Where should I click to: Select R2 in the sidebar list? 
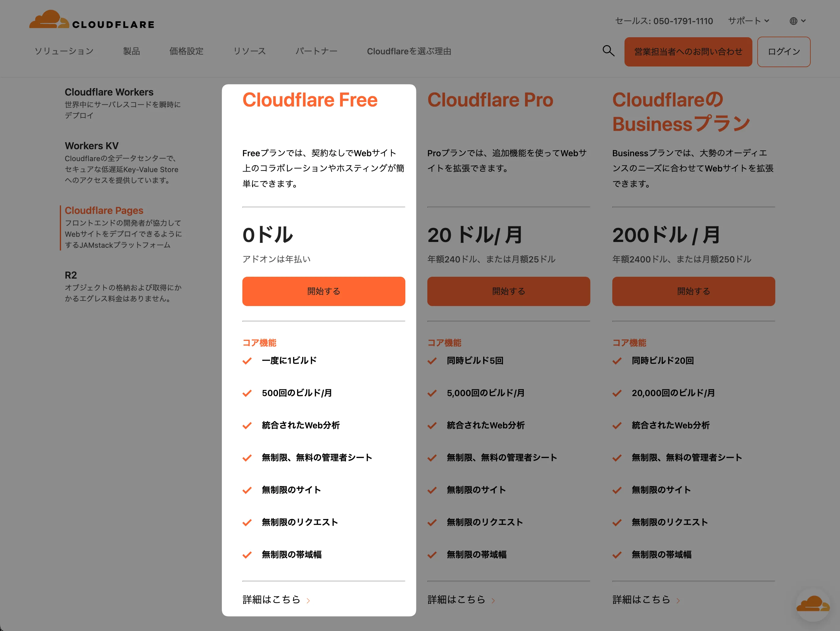[71, 275]
